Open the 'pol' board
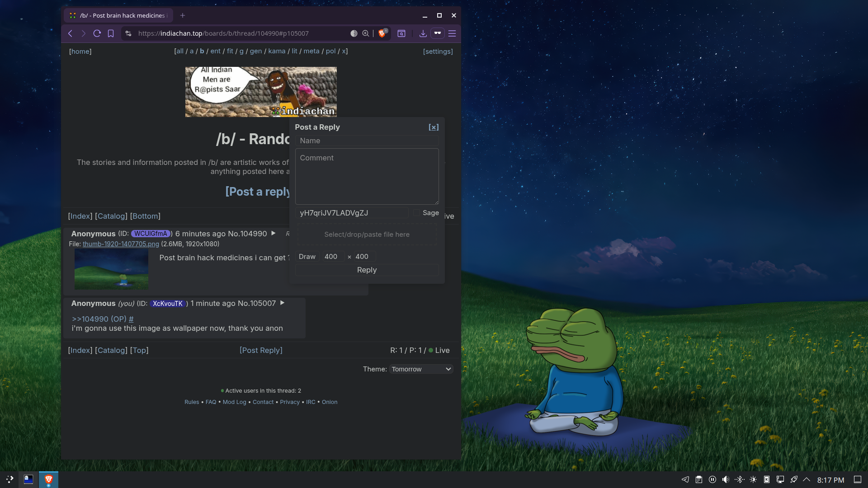 (331, 51)
